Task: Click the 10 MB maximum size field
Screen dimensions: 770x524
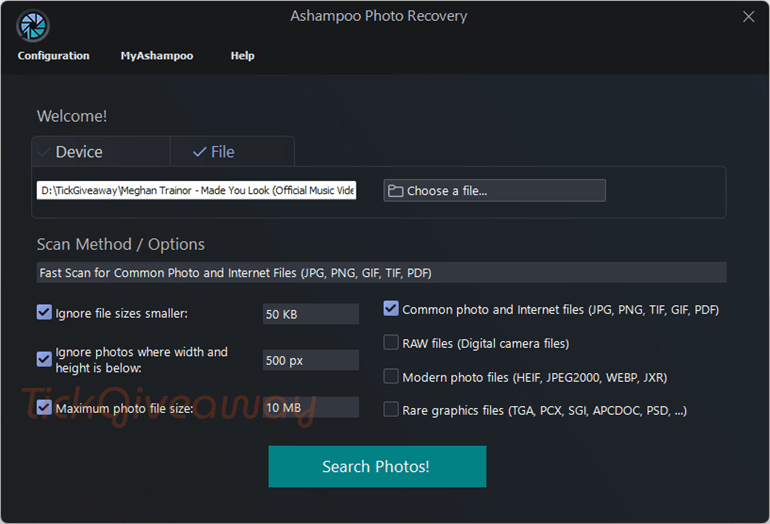Action: [311, 407]
